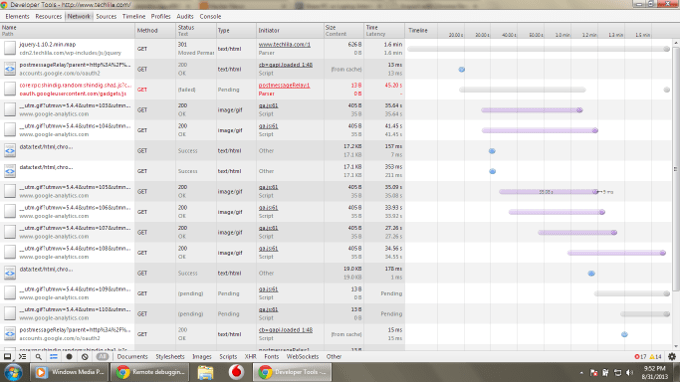This screenshot has width=680, height=382.
Task: Show the console drawer icon
Action: (23, 356)
